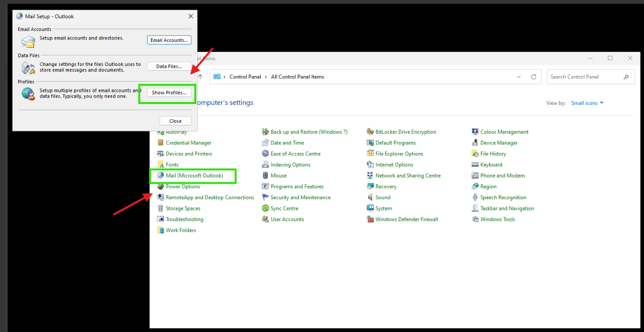Image resolution: width=644 pixels, height=332 pixels.
Task: Click the Windows Defender Firewall icon
Action: coord(370,219)
